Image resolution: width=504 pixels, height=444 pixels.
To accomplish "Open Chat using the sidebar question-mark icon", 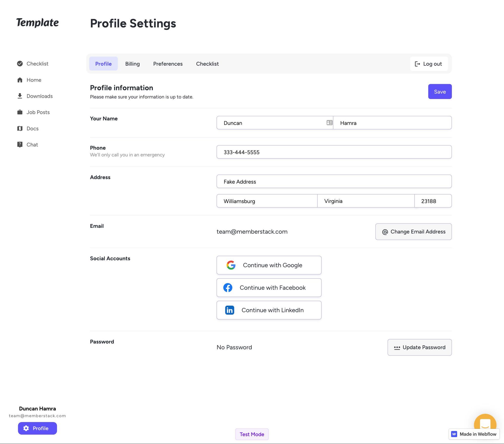I will [x=20, y=144].
